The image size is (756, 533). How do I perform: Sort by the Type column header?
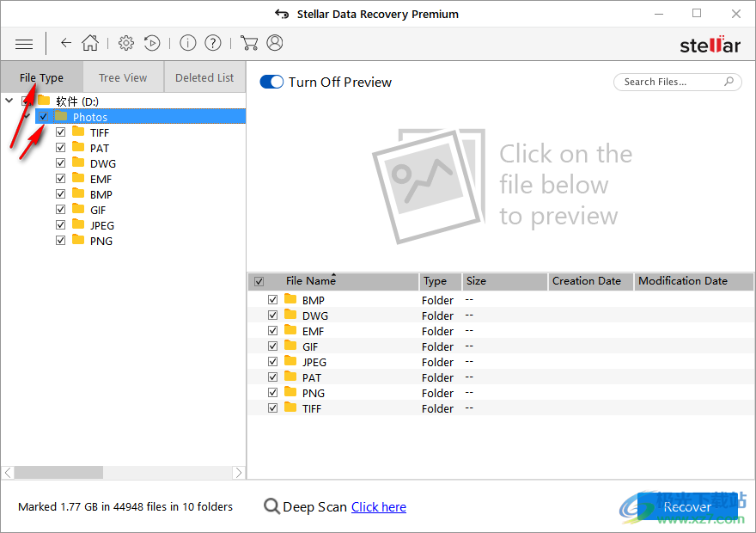coord(440,281)
